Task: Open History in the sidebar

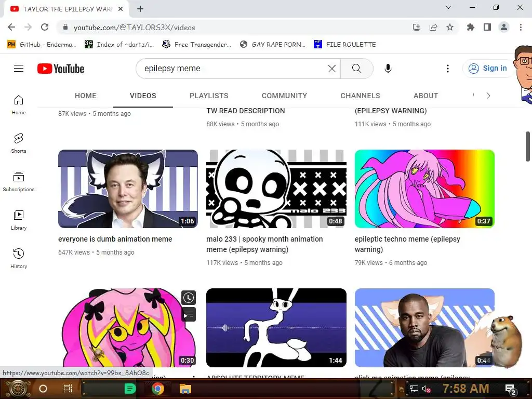Action: click(19, 259)
